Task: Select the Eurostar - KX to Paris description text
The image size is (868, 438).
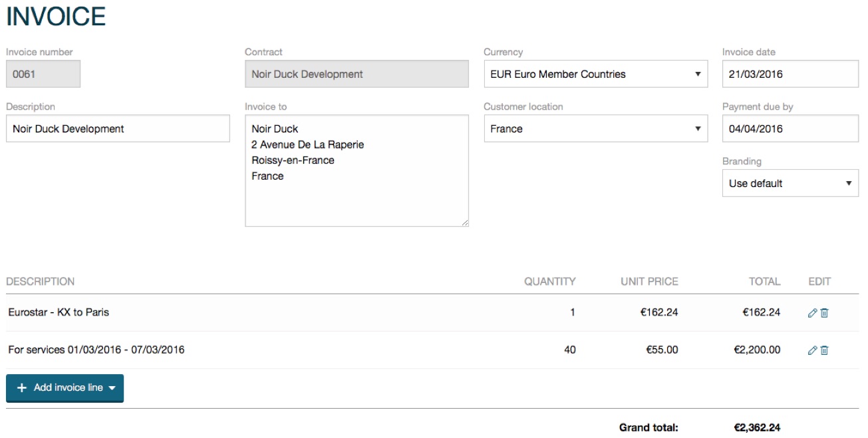Action: pos(59,312)
